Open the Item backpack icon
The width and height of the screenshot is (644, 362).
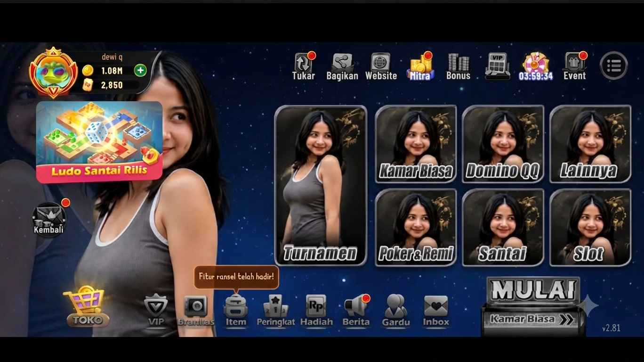(236, 311)
